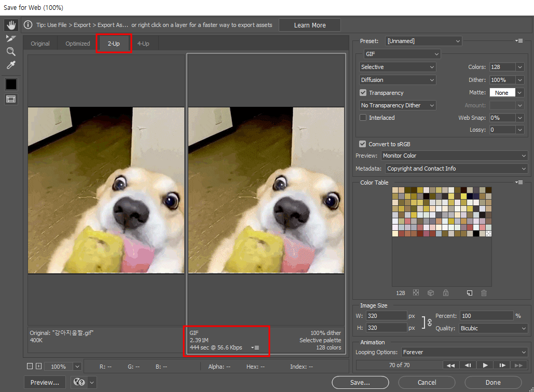Go to previous animation frame
The height and width of the screenshot is (392, 534).
(468, 365)
